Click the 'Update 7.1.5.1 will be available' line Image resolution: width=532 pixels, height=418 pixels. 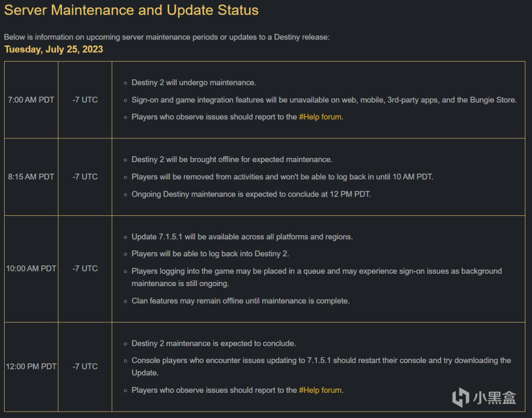242,237
